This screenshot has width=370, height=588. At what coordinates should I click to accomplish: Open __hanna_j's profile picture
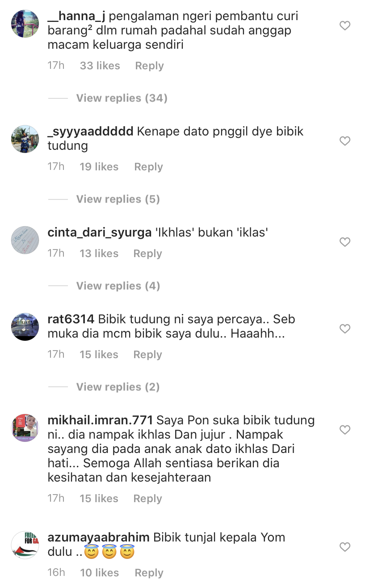click(25, 24)
